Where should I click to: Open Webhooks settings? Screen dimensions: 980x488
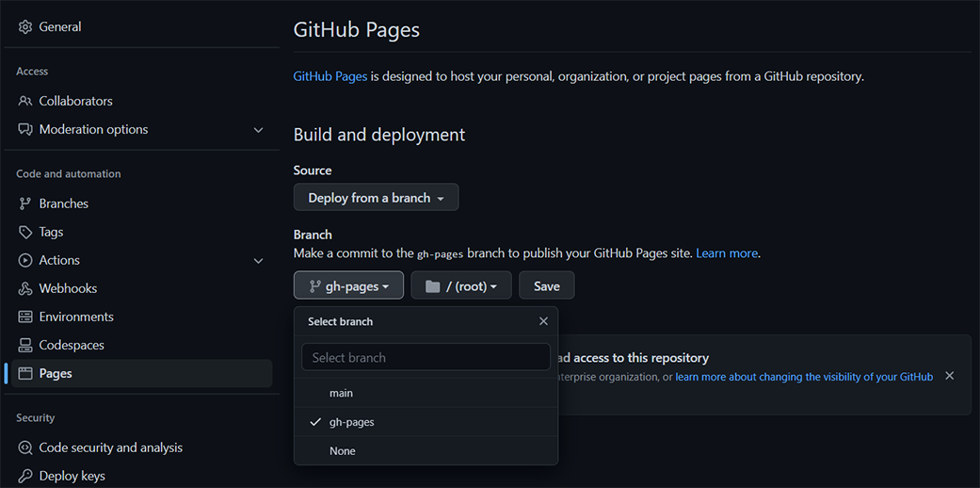pos(68,288)
